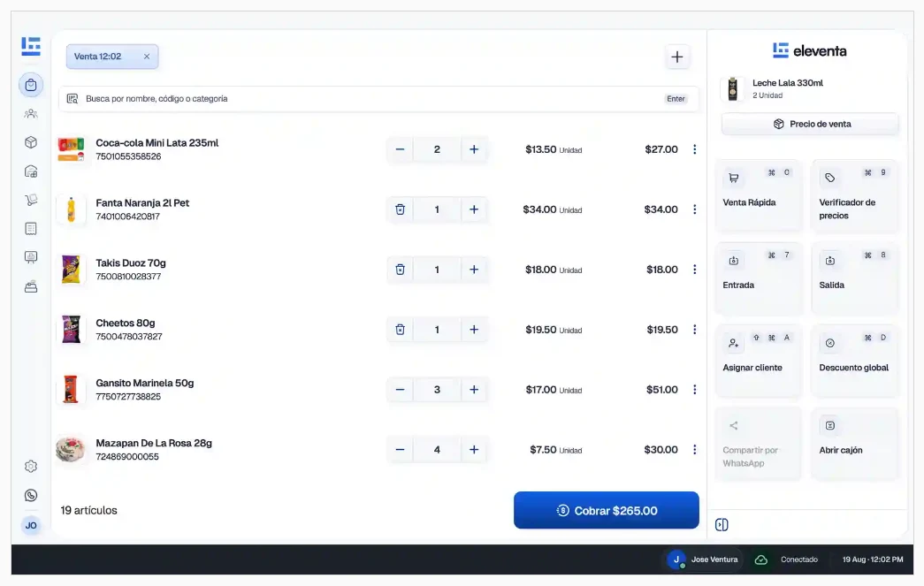Increase Mazapan De La Rosa quantity
924x586 pixels.
click(x=474, y=450)
